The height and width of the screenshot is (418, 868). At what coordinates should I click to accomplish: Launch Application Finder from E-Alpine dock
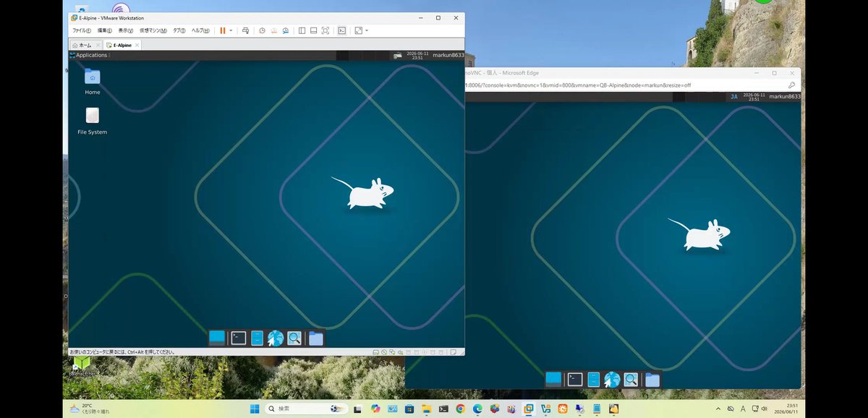pyautogui.click(x=294, y=338)
